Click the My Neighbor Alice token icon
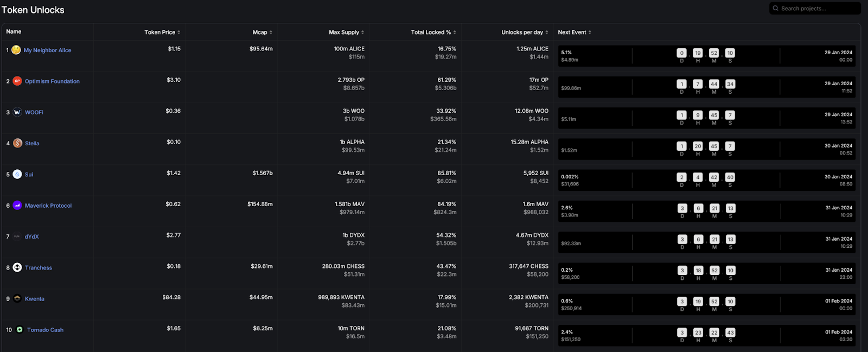This screenshot has width=868, height=352. click(16, 50)
